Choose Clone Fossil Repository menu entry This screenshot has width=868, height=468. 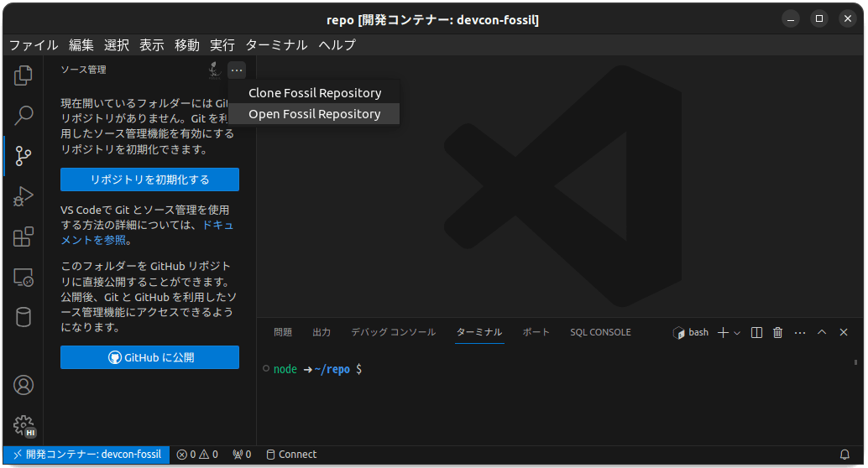(x=315, y=93)
